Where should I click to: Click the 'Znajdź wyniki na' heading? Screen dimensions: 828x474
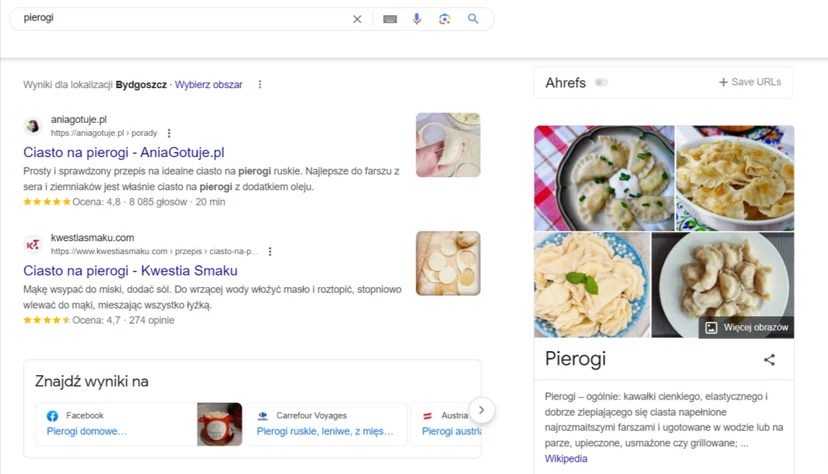tap(92, 382)
